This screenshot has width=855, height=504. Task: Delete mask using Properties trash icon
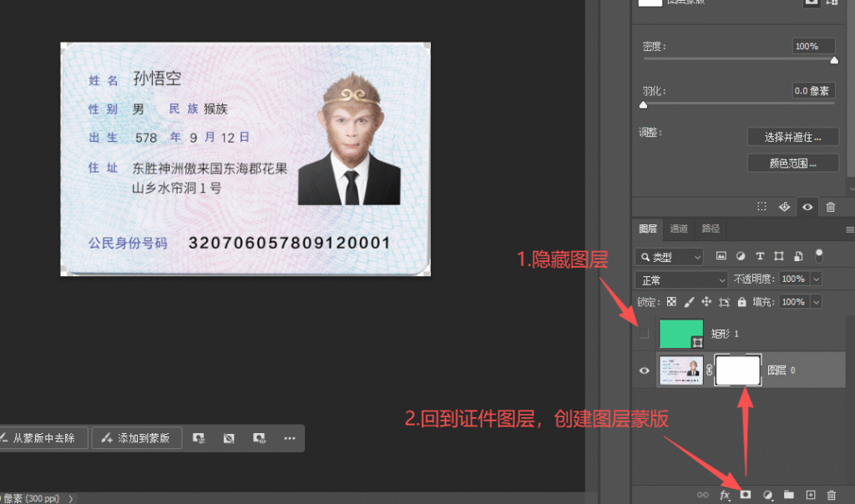(831, 206)
